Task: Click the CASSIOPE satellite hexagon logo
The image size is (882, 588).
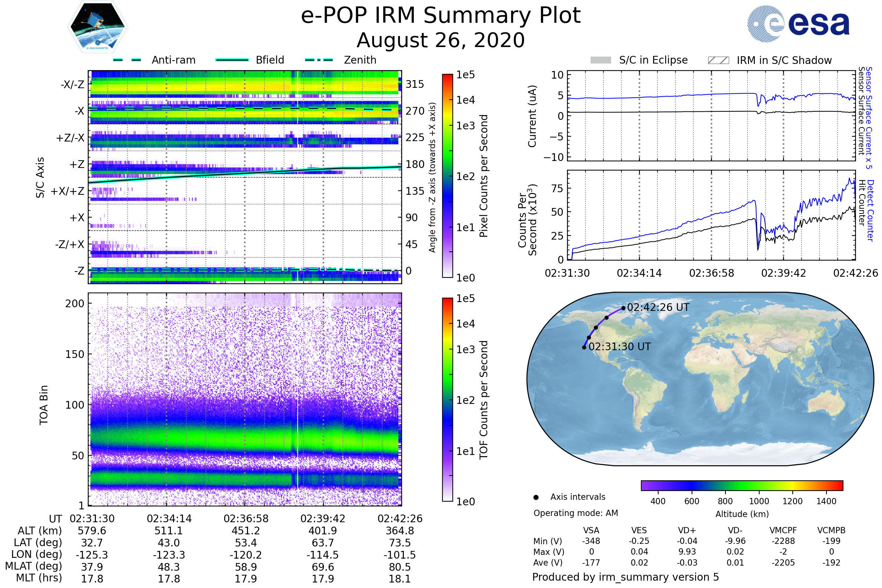Action: pyautogui.click(x=97, y=27)
